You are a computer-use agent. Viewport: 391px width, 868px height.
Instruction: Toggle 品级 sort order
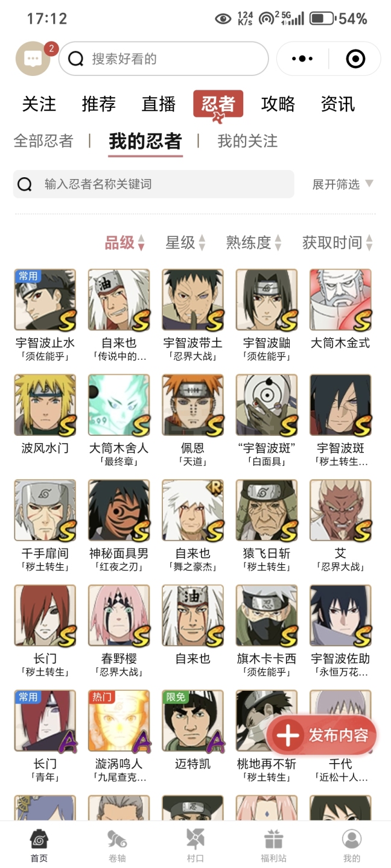tap(125, 243)
